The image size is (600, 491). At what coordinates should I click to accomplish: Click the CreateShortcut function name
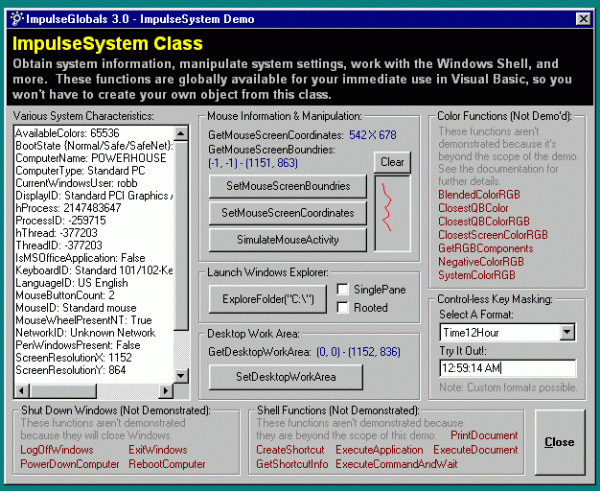tap(290, 450)
